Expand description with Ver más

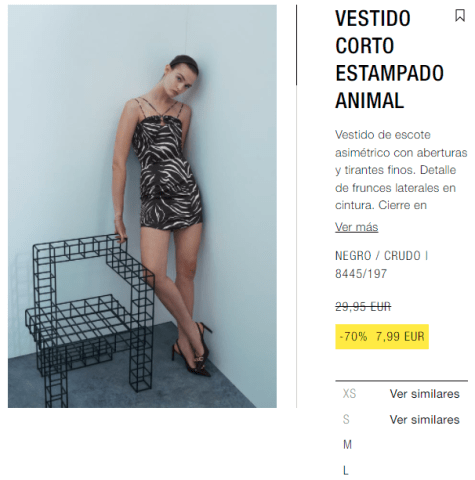[356, 227]
